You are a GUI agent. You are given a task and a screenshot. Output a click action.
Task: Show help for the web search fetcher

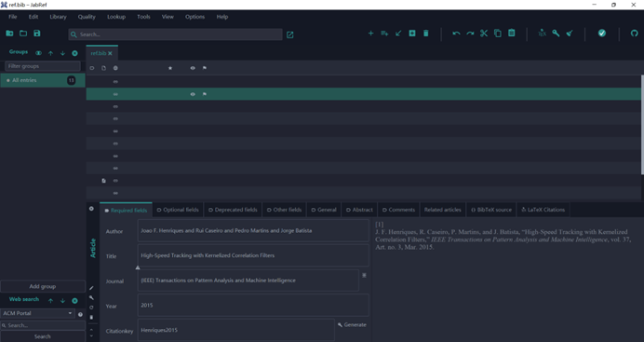[80, 314]
